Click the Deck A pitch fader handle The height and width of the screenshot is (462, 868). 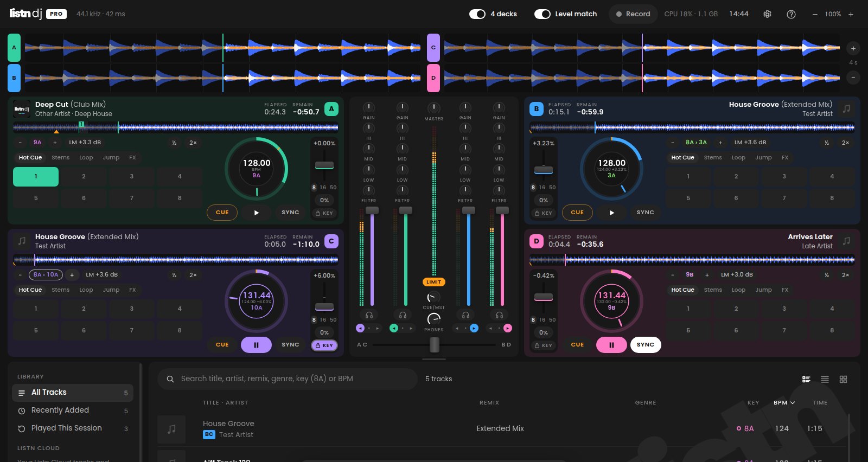(324, 165)
